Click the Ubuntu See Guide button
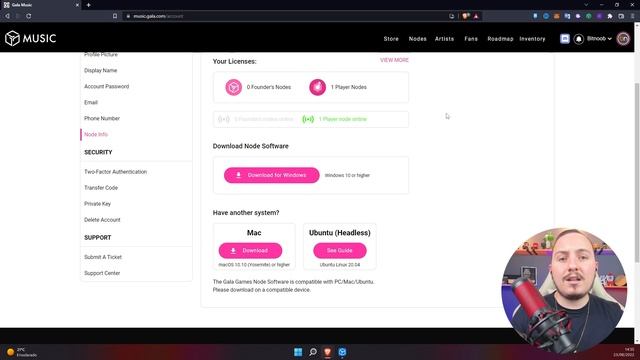Screen dimensions: 640x360 (340, 251)
